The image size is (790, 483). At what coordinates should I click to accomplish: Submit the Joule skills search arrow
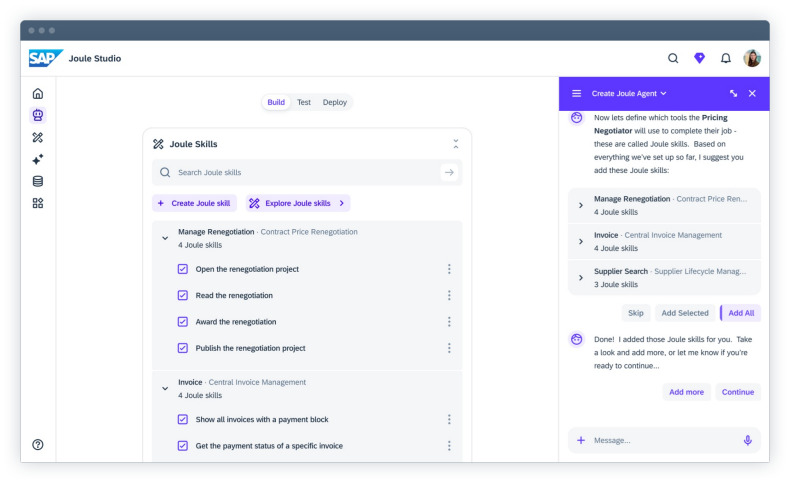point(449,172)
